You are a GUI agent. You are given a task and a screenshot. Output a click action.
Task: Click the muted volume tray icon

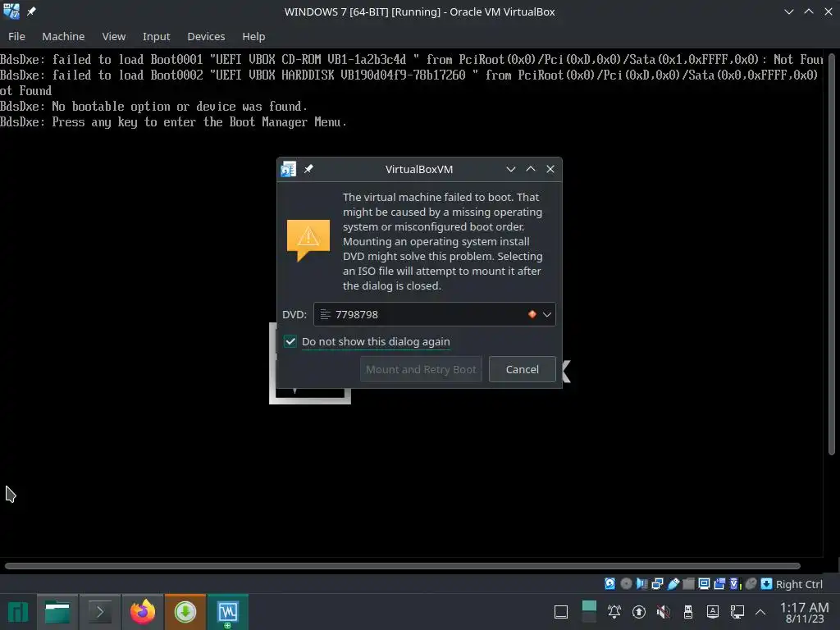click(663, 611)
